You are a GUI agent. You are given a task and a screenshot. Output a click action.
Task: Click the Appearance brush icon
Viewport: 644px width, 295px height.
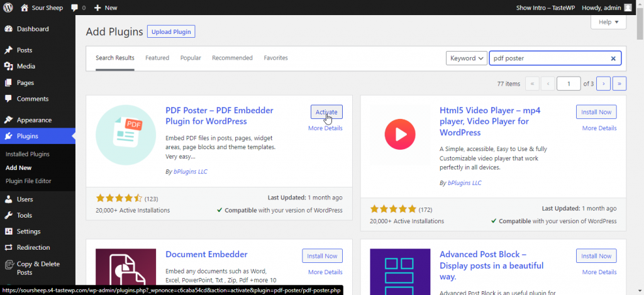tap(8, 120)
